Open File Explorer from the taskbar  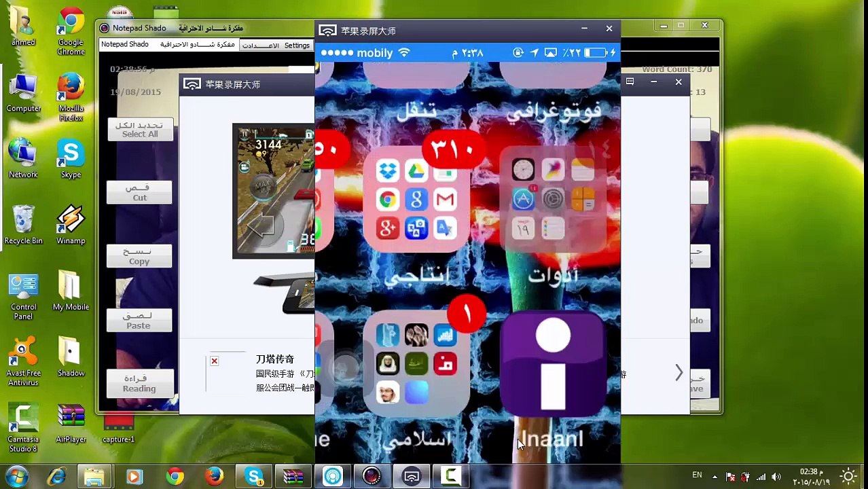(94, 477)
